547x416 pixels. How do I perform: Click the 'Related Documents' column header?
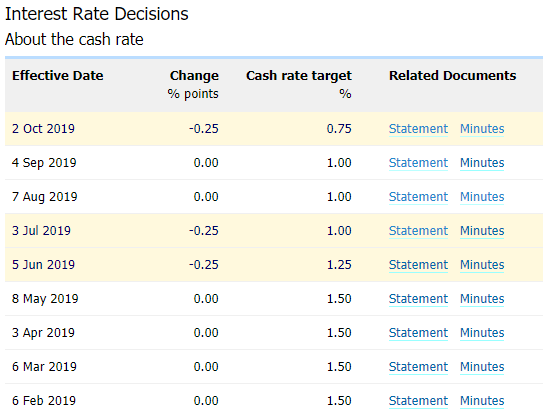pyautogui.click(x=452, y=75)
